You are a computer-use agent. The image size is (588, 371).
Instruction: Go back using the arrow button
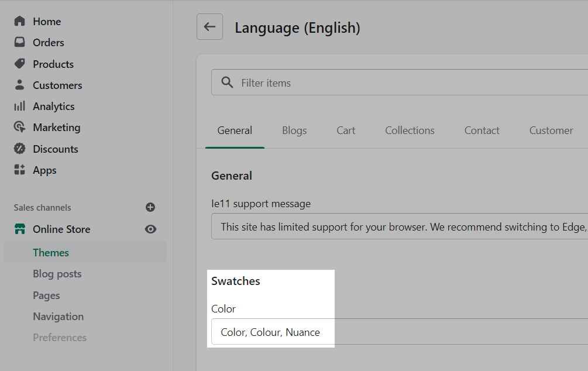click(x=209, y=27)
